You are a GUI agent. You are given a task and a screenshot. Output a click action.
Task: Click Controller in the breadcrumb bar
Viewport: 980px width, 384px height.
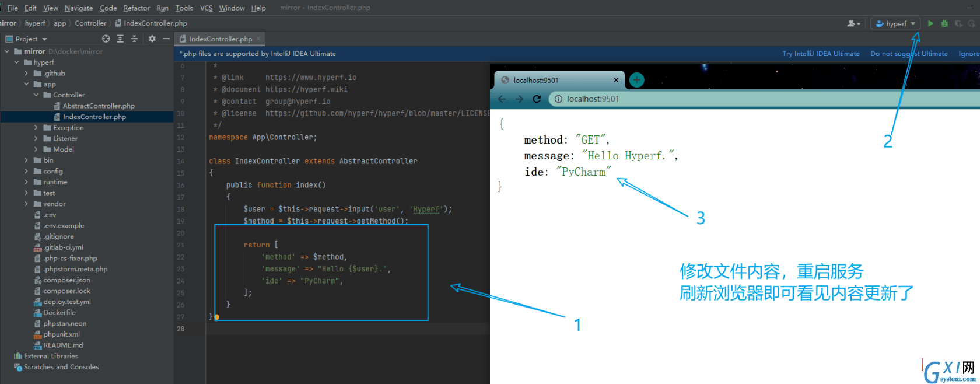coord(90,23)
